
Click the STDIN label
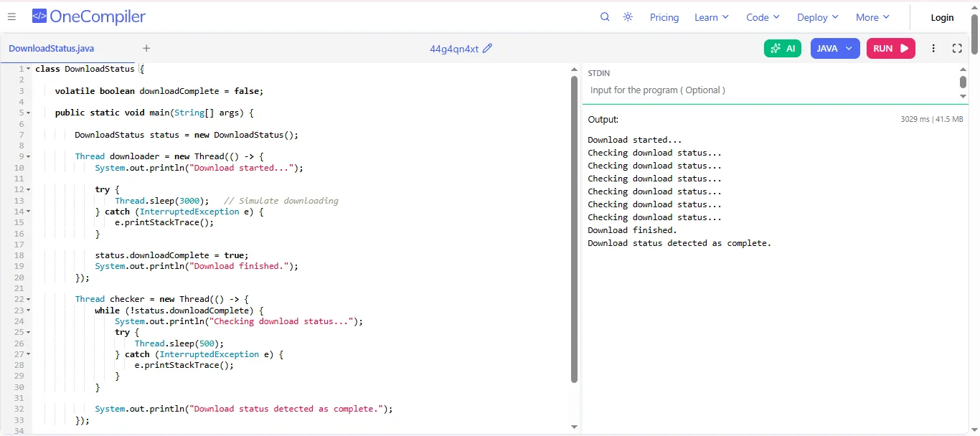(599, 73)
